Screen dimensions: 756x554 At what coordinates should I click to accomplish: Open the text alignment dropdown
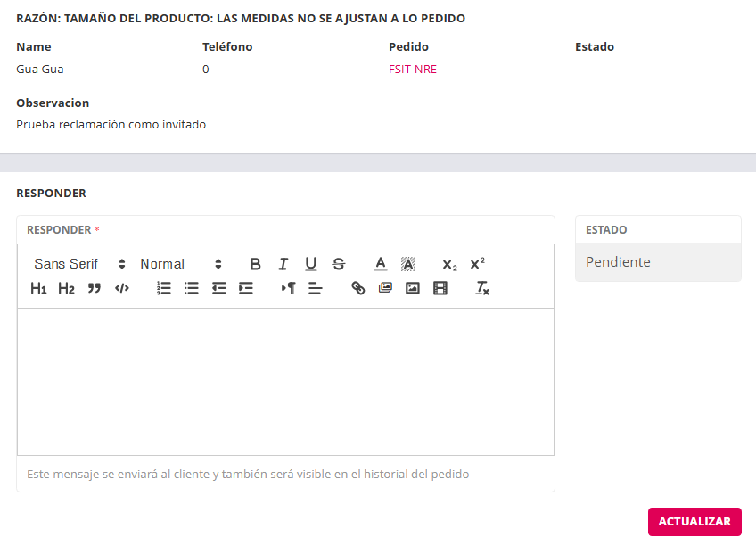315,288
